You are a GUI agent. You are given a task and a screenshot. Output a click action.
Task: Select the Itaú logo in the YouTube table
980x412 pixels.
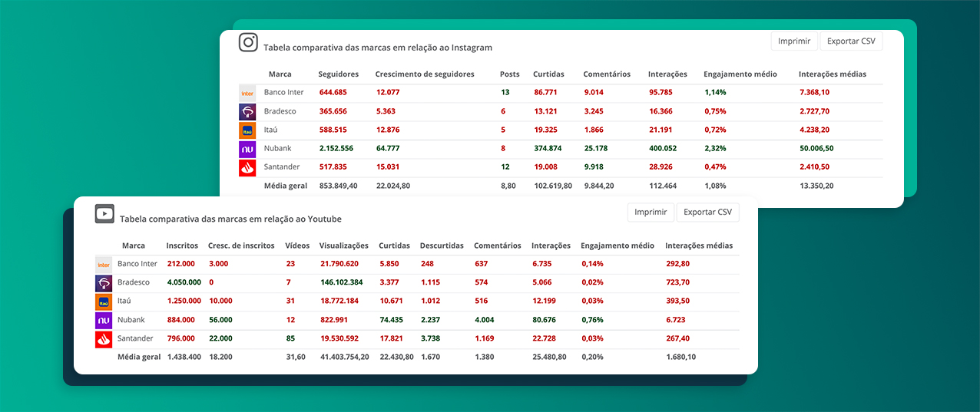tap(104, 302)
